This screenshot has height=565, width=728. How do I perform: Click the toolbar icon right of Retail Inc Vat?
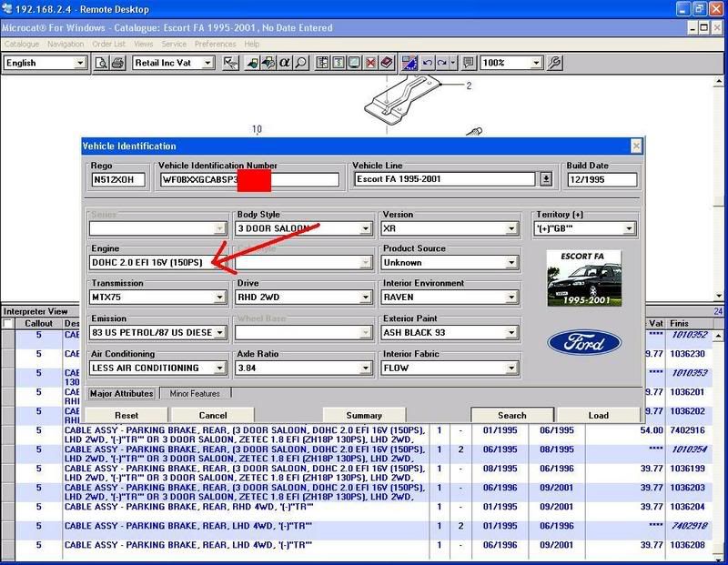(x=230, y=63)
